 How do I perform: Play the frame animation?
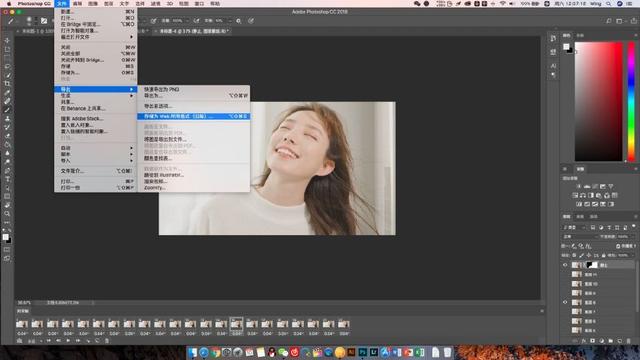coord(68,341)
